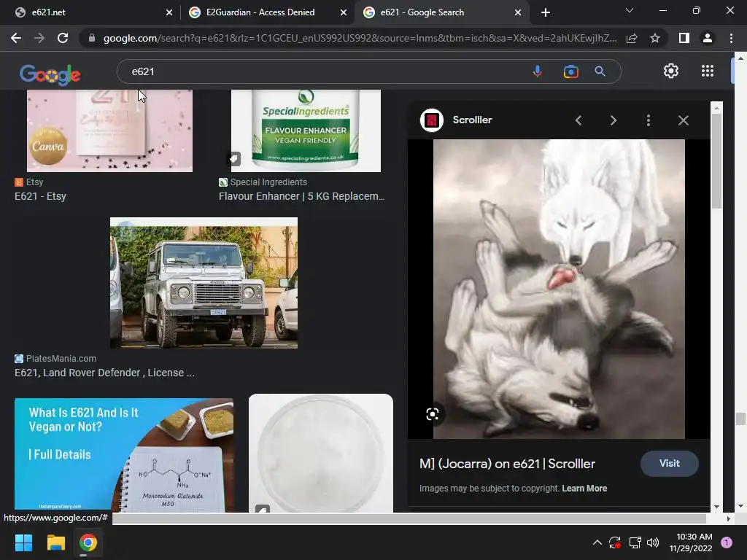Open the Scrolller source name link
Image resolution: width=747 pixels, height=560 pixels.
tap(472, 120)
